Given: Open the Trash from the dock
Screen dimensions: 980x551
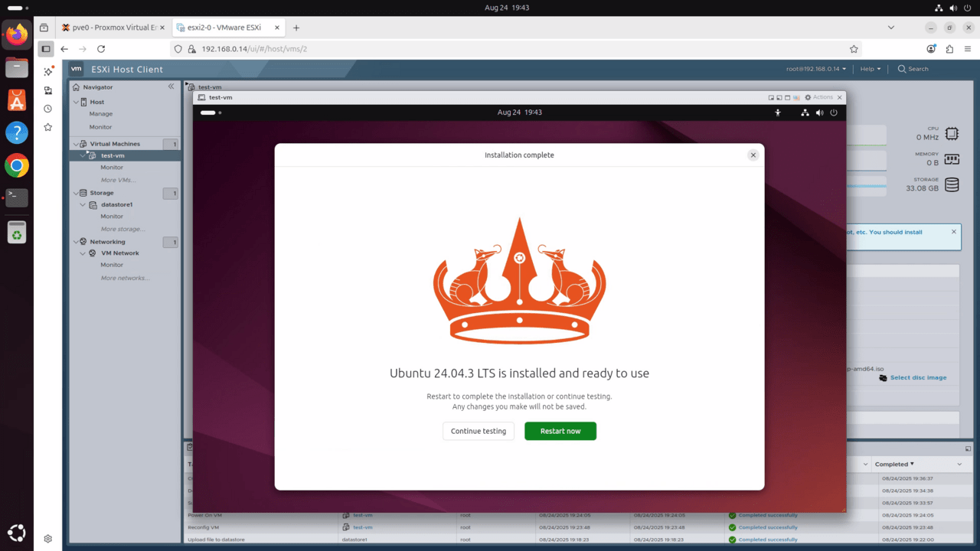Looking at the screenshot, I should (x=17, y=232).
